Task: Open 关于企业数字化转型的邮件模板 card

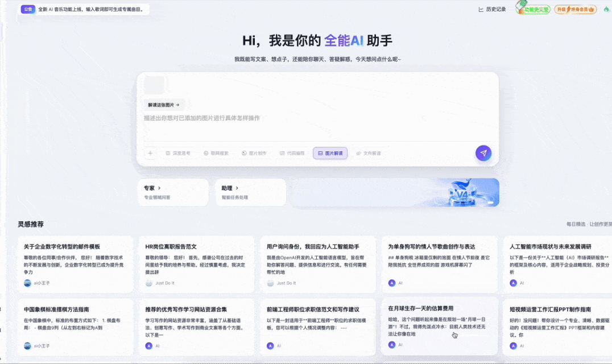Action: tap(75, 264)
